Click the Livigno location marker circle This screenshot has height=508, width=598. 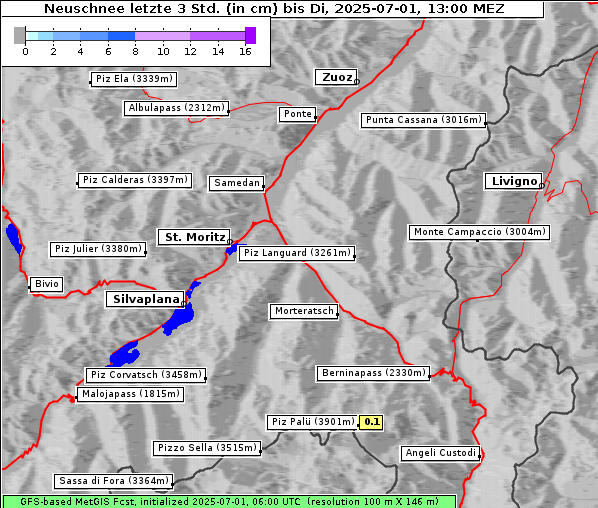click(542, 186)
